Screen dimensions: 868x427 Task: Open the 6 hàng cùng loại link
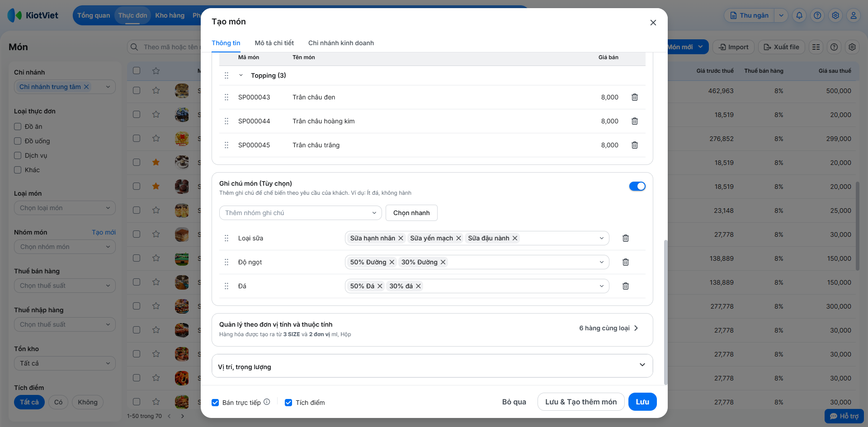(609, 328)
